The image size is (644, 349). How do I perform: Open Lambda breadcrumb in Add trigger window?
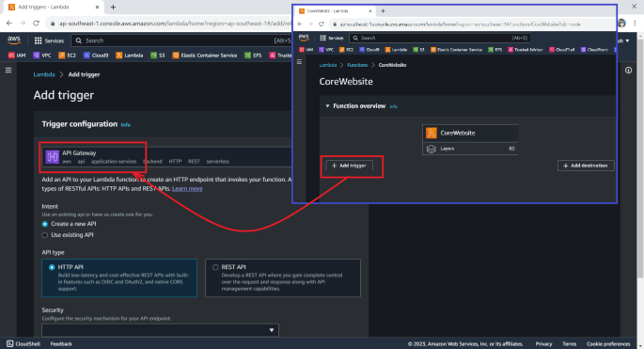(44, 74)
